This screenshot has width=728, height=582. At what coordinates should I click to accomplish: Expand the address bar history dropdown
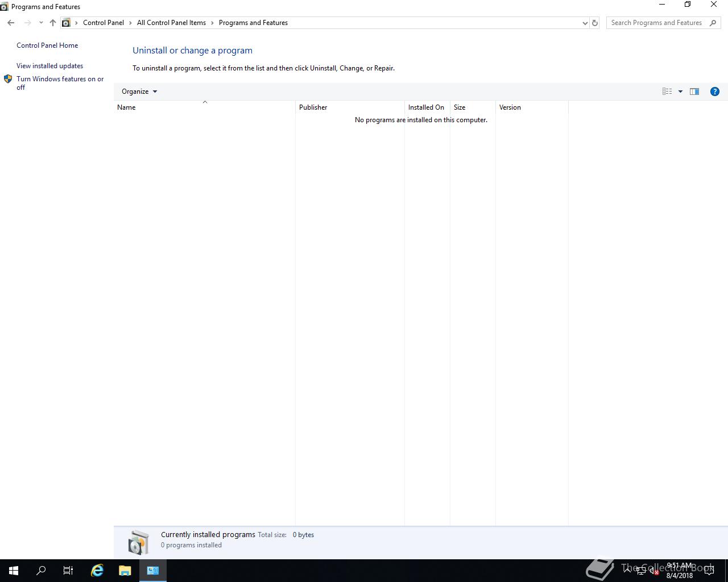pyautogui.click(x=585, y=23)
